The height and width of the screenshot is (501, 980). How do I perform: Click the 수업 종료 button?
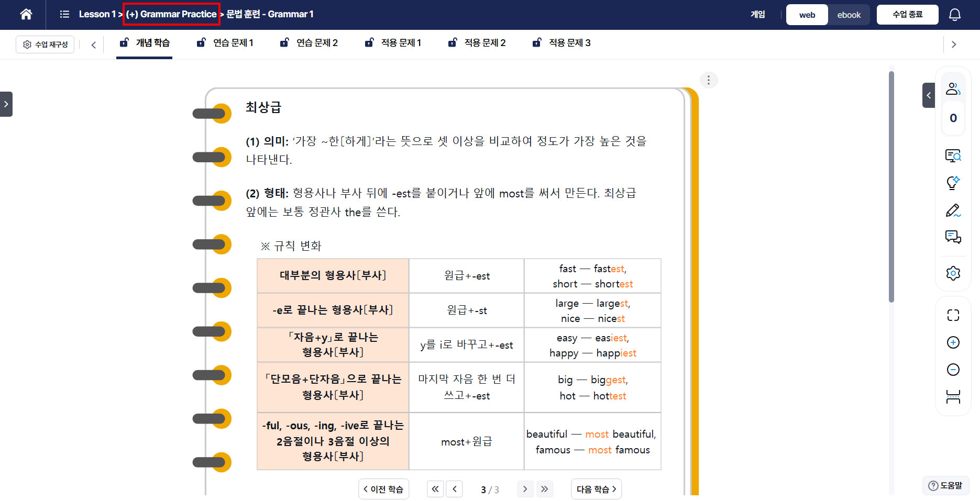pyautogui.click(x=908, y=15)
